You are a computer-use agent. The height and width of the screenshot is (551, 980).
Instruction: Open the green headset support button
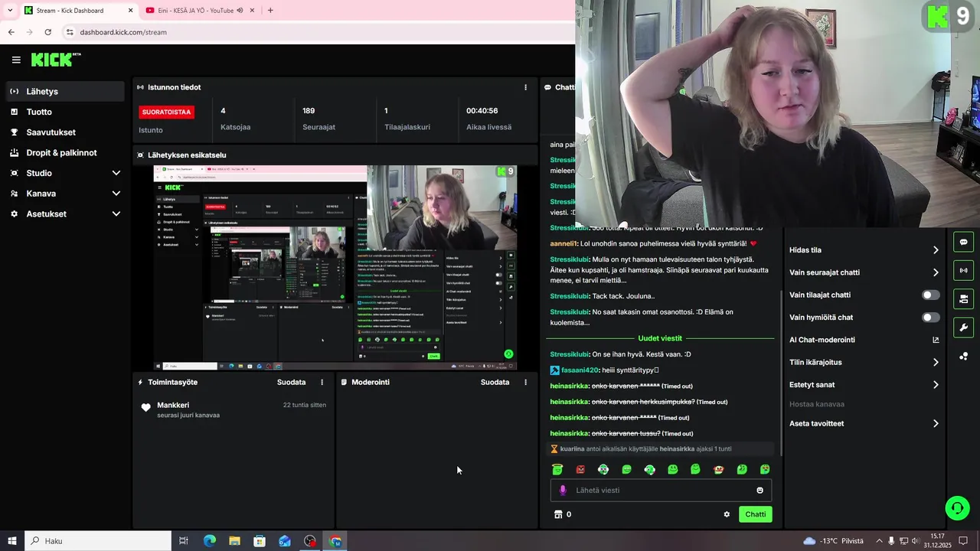tap(957, 507)
